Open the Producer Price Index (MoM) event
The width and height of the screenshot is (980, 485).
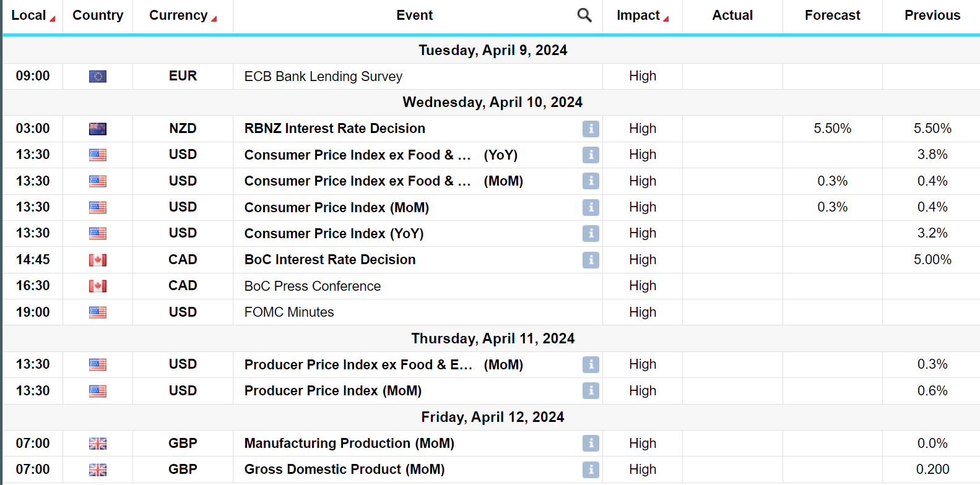[333, 391]
